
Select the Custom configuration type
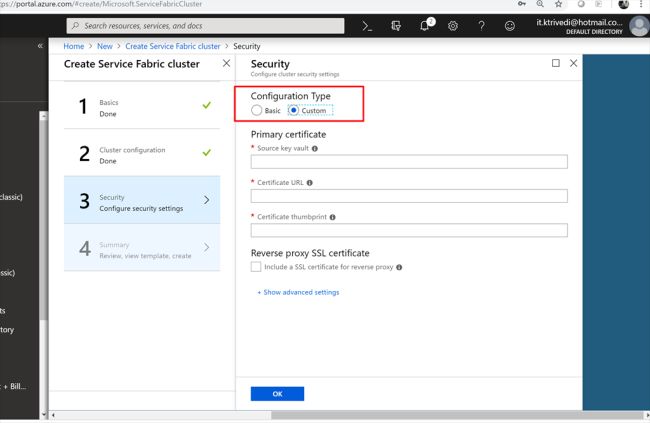tap(293, 110)
